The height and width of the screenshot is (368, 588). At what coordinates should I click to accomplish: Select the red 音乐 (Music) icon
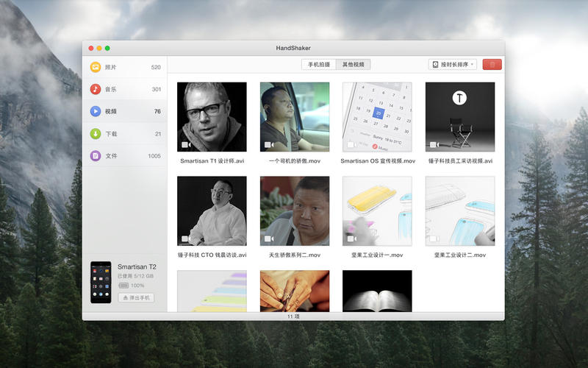pyautogui.click(x=96, y=89)
